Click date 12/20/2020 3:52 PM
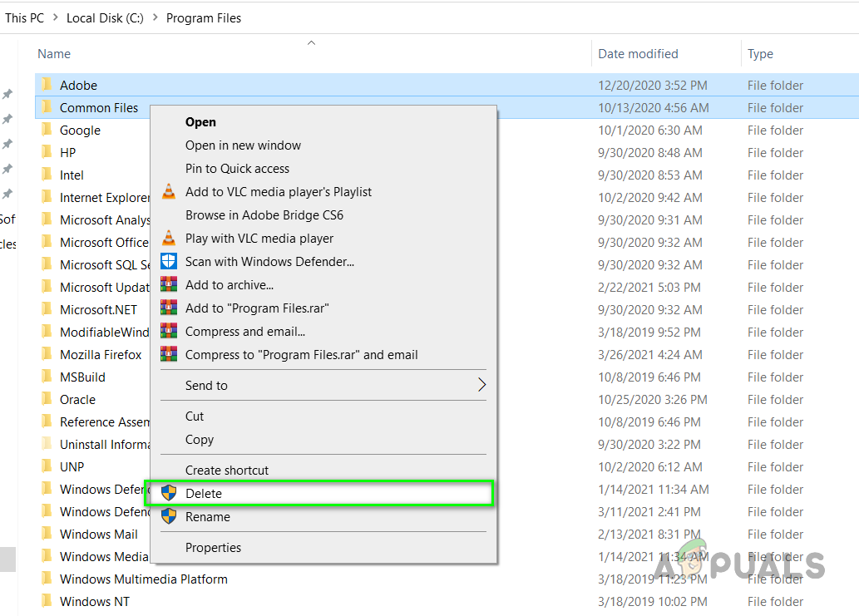Viewport: 859px width, 616px height. click(x=653, y=86)
